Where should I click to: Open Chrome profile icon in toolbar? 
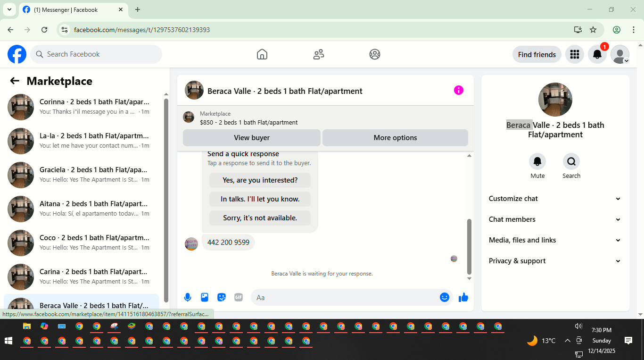[x=617, y=30]
